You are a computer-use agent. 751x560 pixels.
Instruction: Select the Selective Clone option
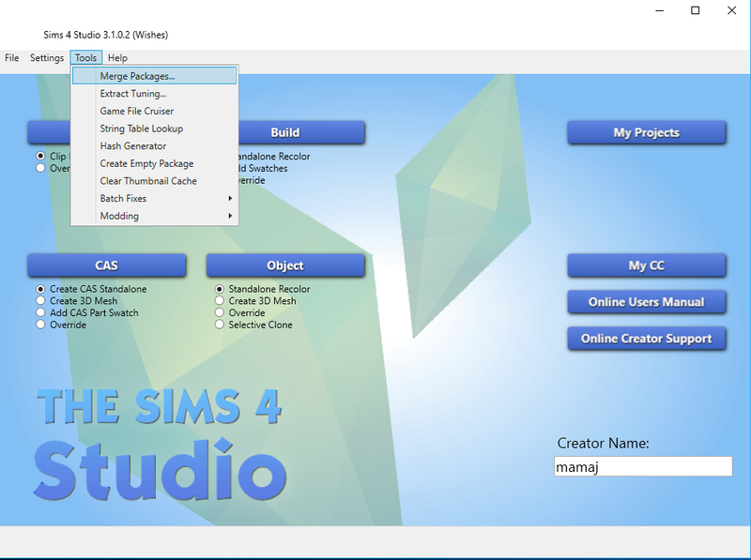[x=220, y=325]
